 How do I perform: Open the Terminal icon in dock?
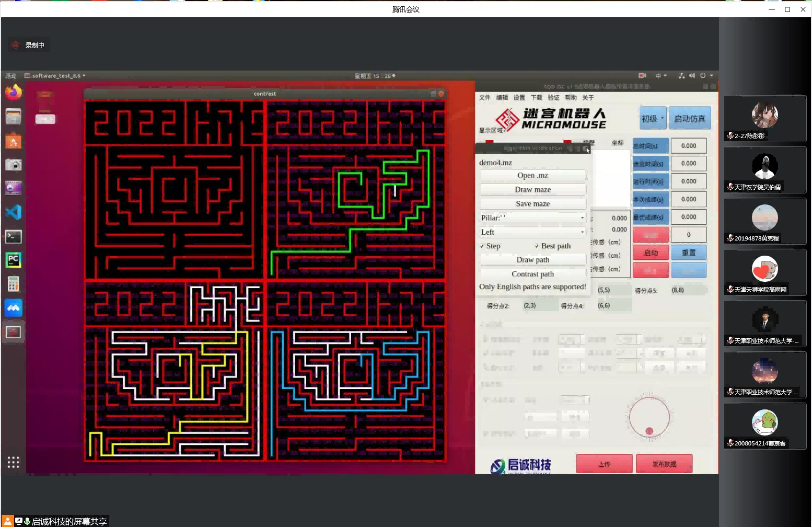[14, 237]
